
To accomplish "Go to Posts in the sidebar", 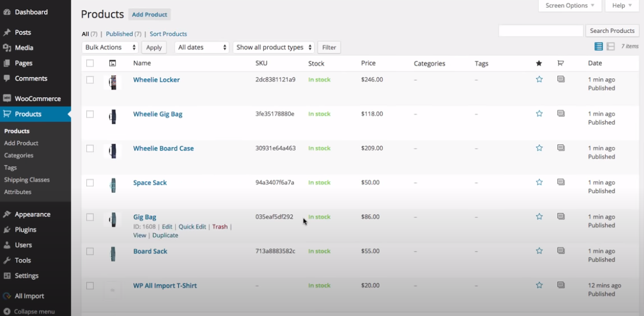I will coord(23,32).
